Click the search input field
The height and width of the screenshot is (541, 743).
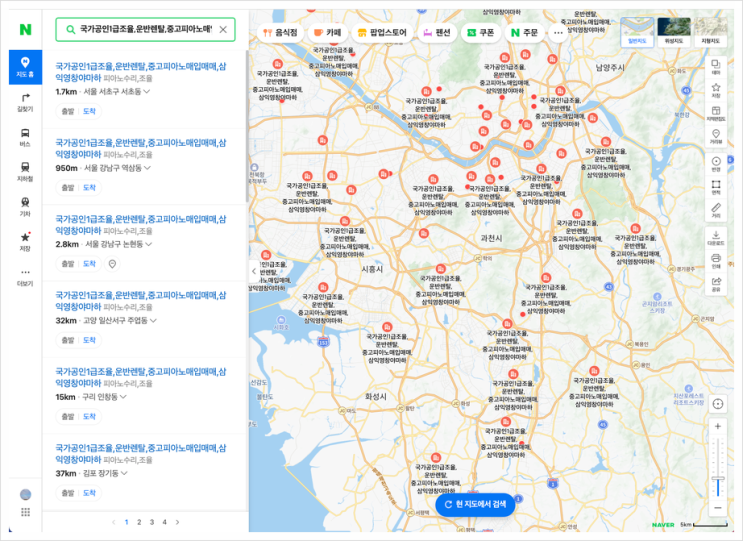pyautogui.click(x=145, y=29)
